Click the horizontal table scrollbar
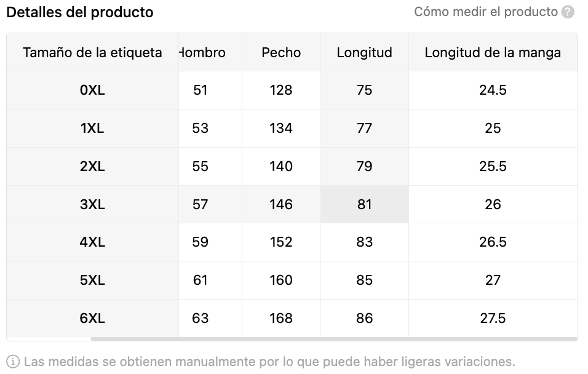The image size is (588, 374). (x=334, y=339)
